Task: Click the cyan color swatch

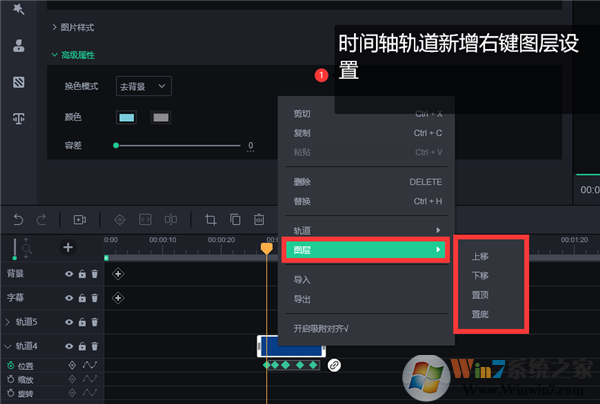Action: (x=127, y=117)
